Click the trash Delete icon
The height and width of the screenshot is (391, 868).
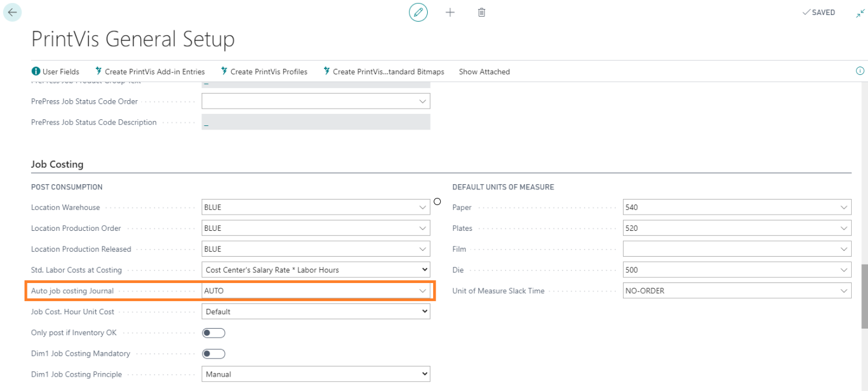pos(482,12)
